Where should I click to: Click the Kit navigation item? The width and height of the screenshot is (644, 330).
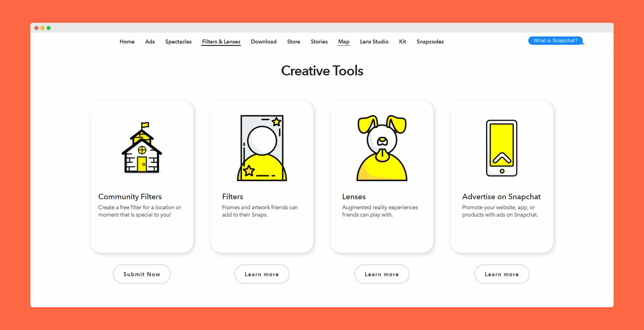coord(402,41)
